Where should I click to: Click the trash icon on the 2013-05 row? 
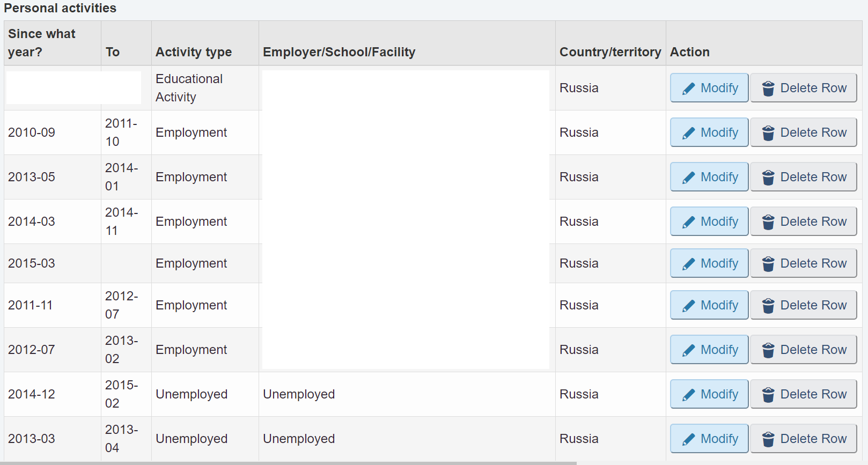(768, 178)
